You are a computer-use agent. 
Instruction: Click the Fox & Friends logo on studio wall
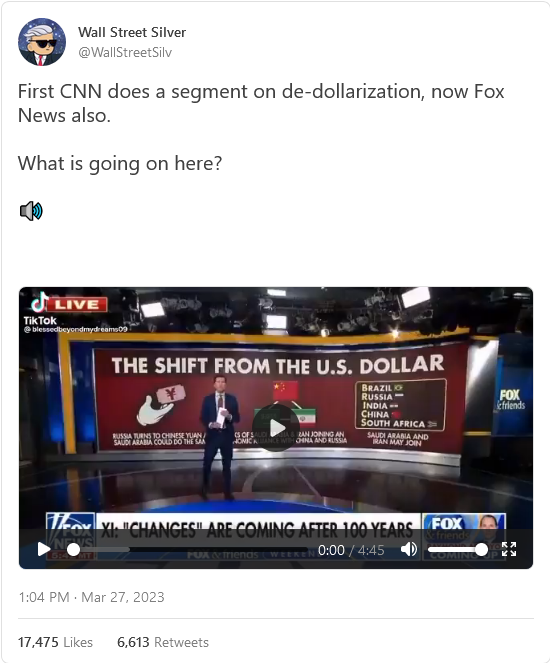pos(511,400)
